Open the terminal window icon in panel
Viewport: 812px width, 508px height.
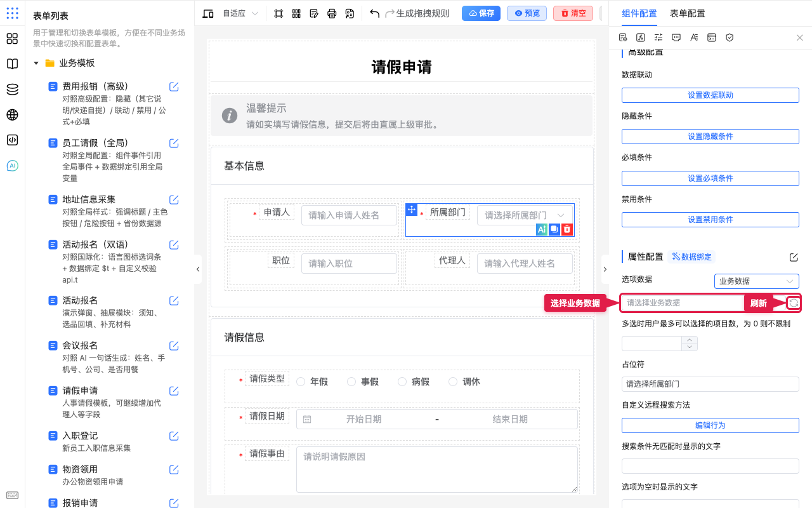pyautogui.click(x=712, y=37)
